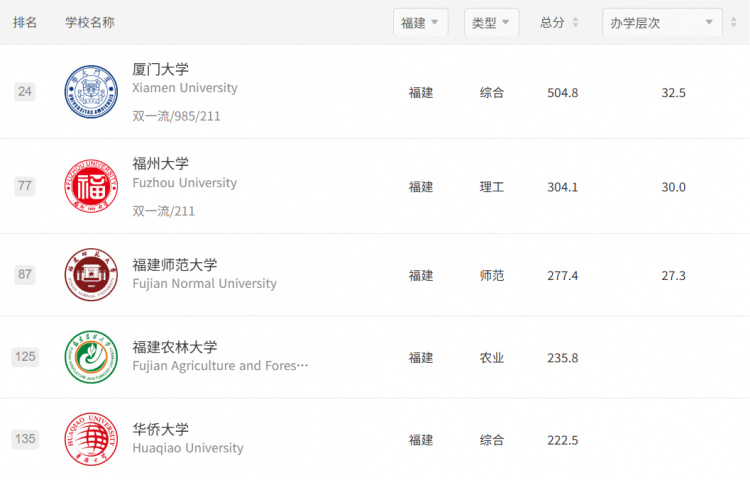Open 厦门大学 school link
This screenshot has height=480, width=750.
click(160, 69)
